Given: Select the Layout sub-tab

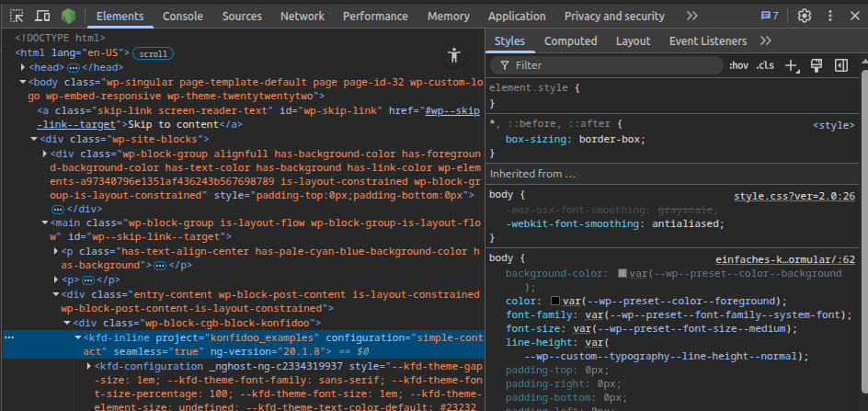Looking at the screenshot, I should point(634,41).
